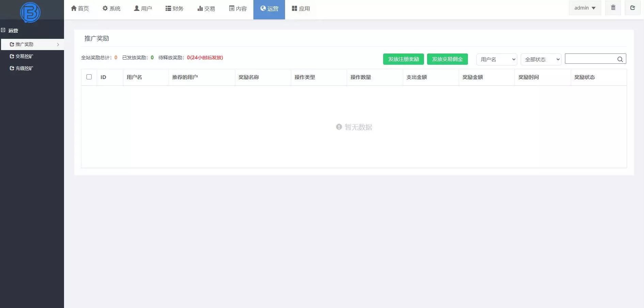Screen dimensions: 644x308
Task: Click the refresh icon at top right
Action: click(633, 8)
